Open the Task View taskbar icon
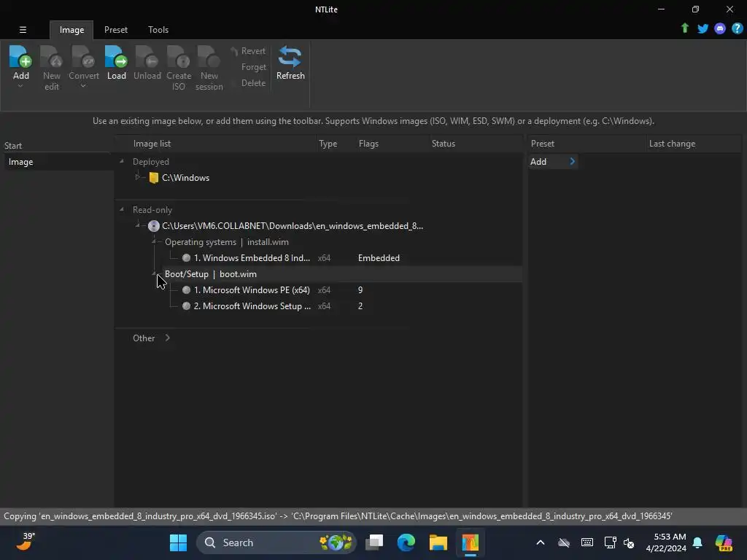Image resolution: width=747 pixels, height=560 pixels. coord(374,542)
